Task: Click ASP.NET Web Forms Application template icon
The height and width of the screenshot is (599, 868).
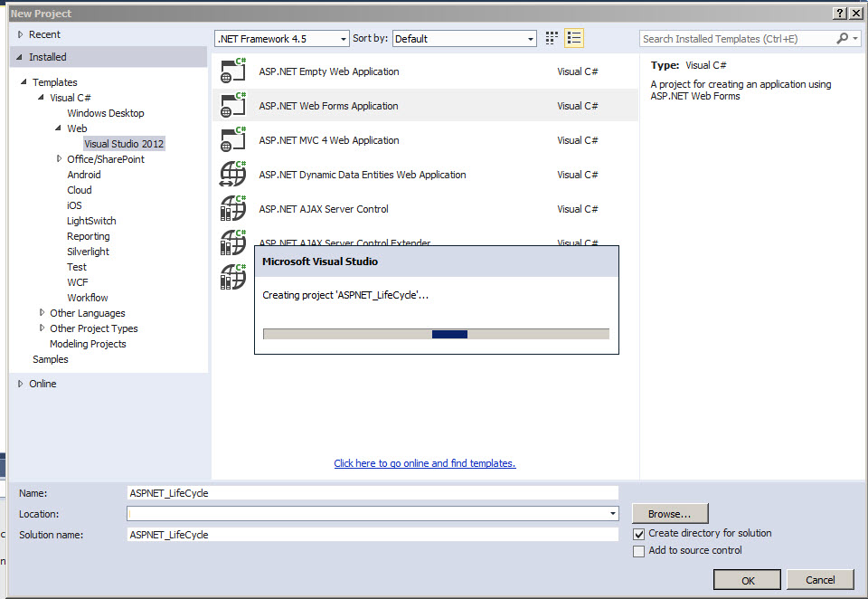Action: (233, 105)
